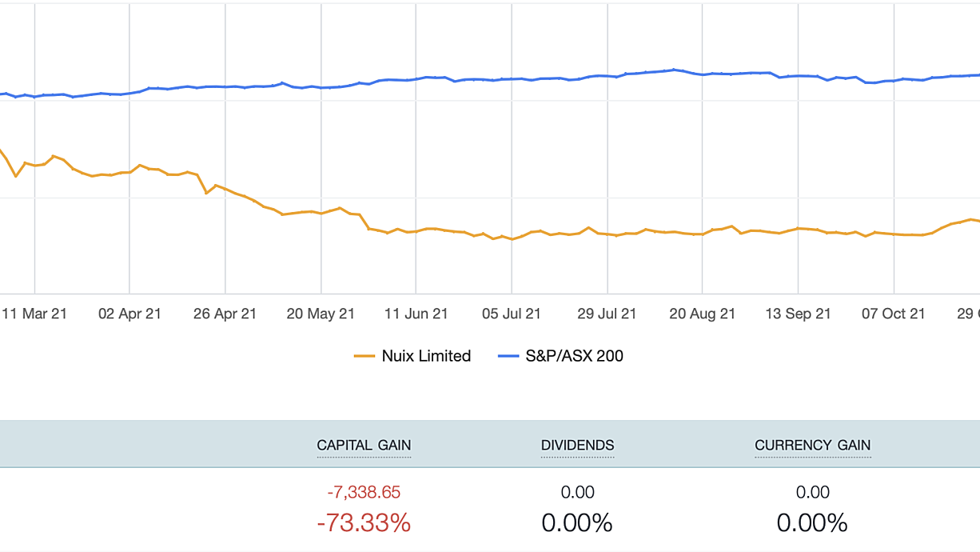
Task: Click the DIVIDENDS column header
Action: 578,446
